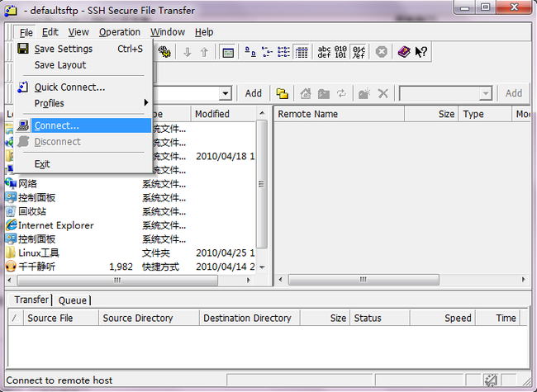Click the Download arrow toolbar icon
The width and height of the screenshot is (537, 392).
[187, 52]
